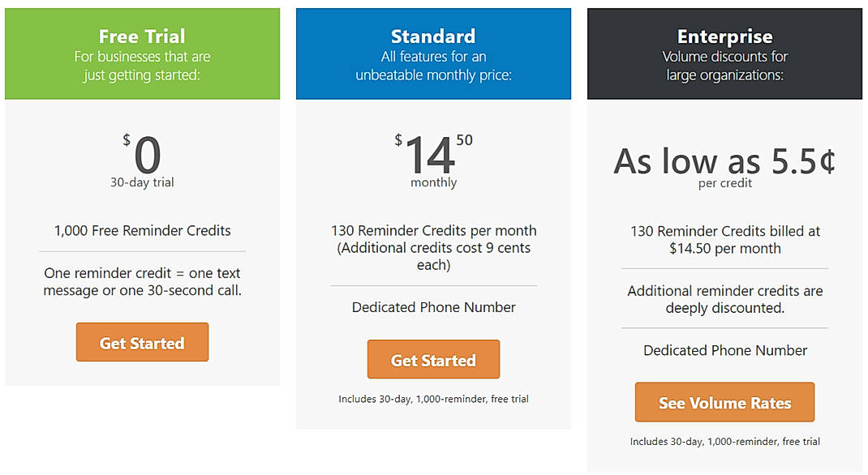Click the per credit label under Enterprise price
Screen dimensions: 868x475
click(724, 182)
